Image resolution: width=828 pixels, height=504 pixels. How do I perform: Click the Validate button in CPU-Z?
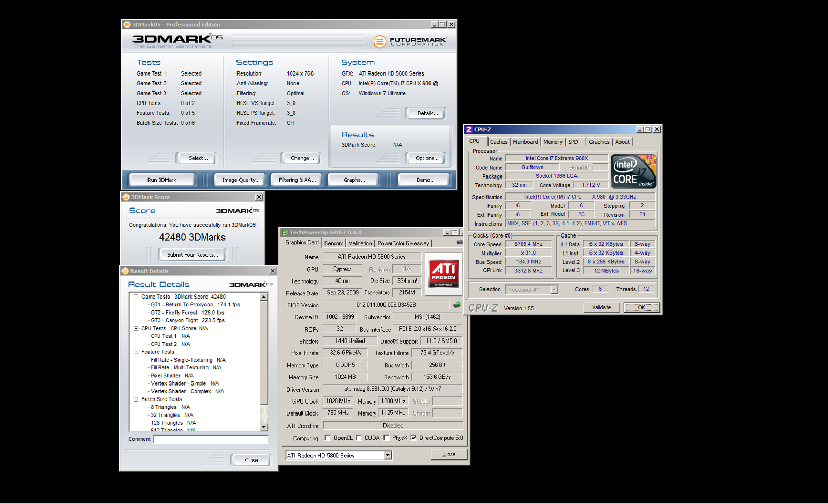point(601,307)
